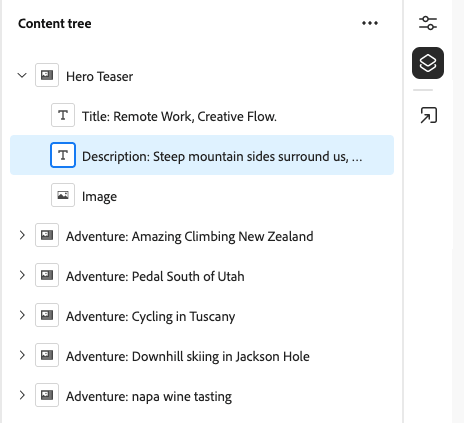
Task: Open the properties sliders panel icon
Action: [x=428, y=23]
